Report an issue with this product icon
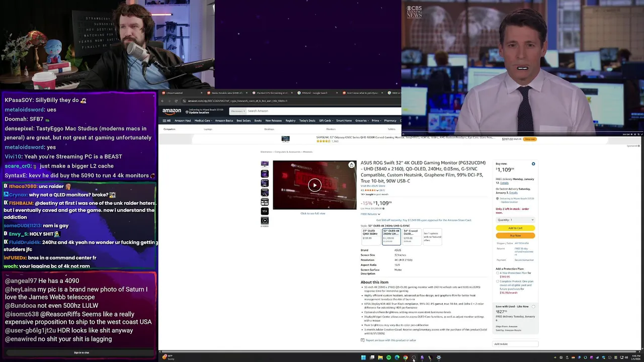The width and height of the screenshot is (644, 362). (x=362, y=340)
